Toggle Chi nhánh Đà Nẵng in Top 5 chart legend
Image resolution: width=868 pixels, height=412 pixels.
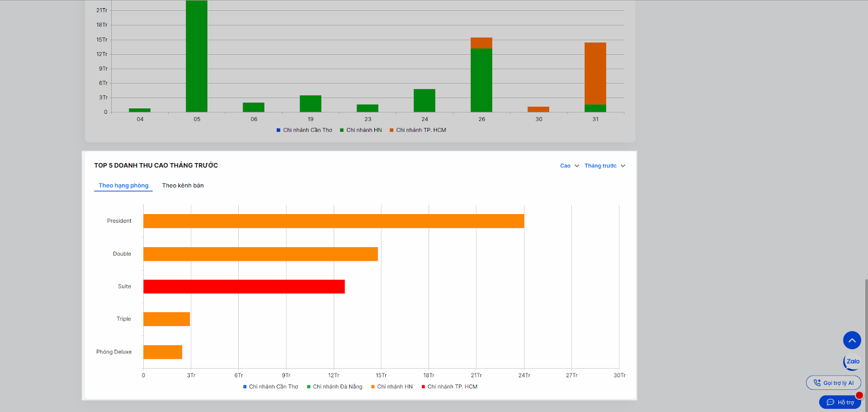coord(335,387)
